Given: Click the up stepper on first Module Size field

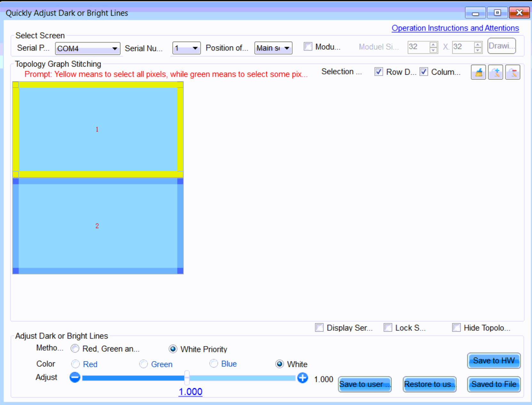Looking at the screenshot, I should click(433, 45).
